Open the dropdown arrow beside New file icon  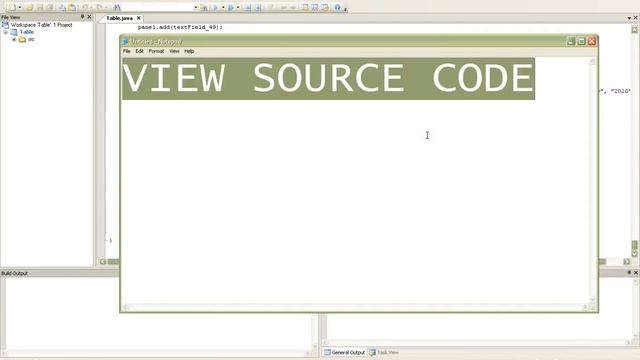[x=20, y=7]
